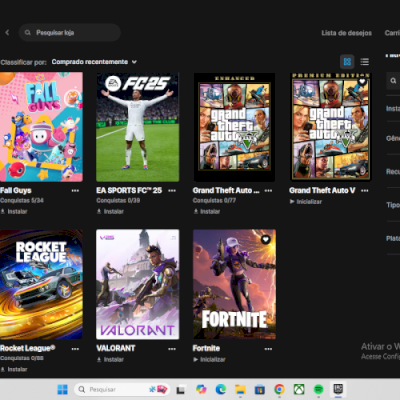Click Inicializar under Fortnite

tap(209, 360)
